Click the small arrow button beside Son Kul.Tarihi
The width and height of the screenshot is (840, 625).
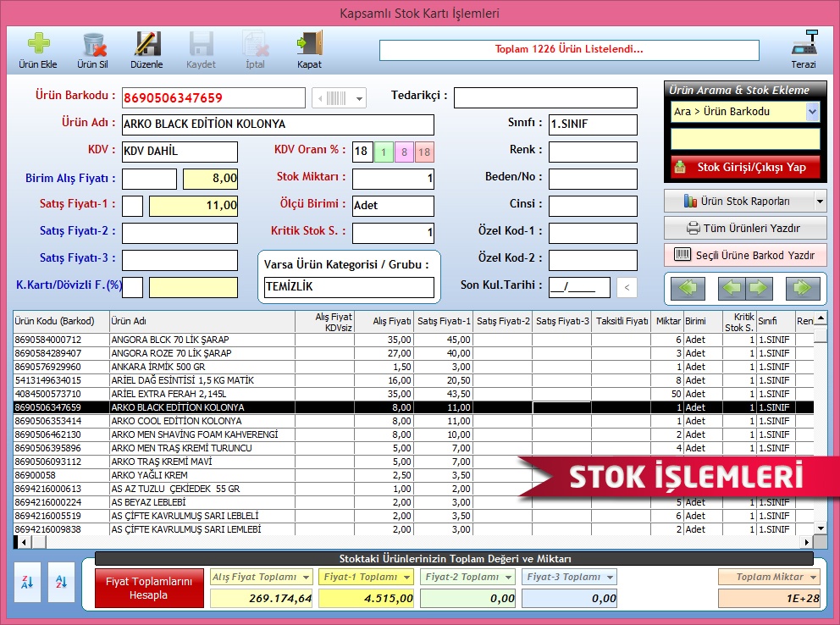627,288
